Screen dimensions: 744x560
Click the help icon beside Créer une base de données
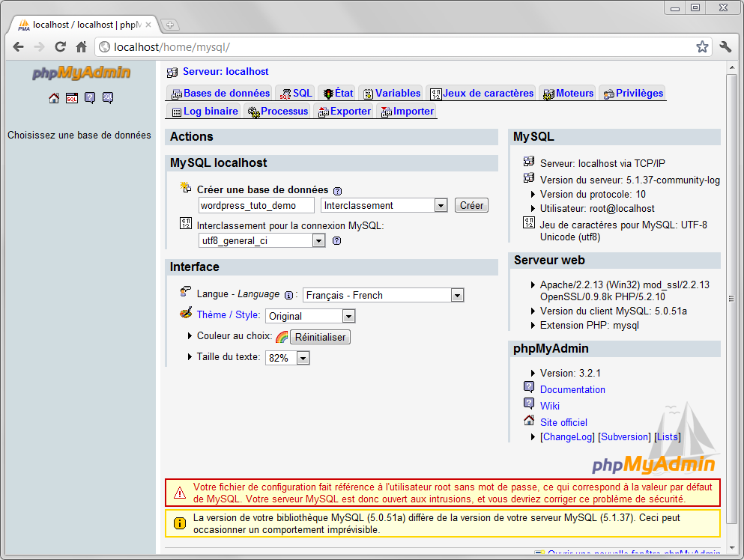click(337, 191)
